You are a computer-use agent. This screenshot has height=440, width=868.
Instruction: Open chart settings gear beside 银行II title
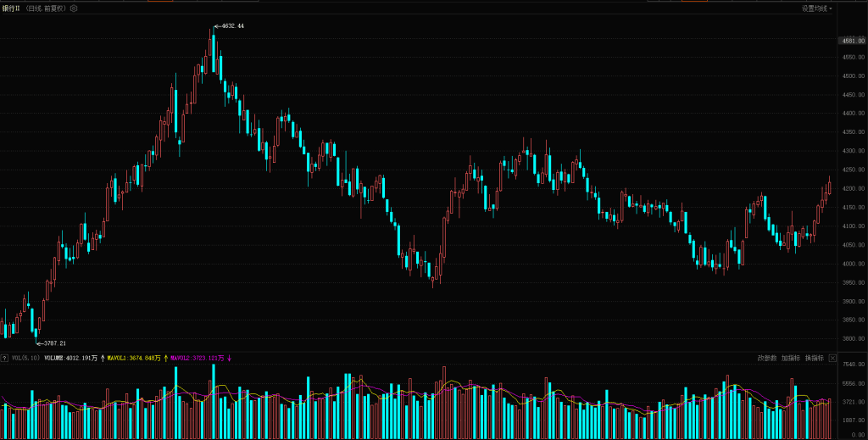coord(74,8)
